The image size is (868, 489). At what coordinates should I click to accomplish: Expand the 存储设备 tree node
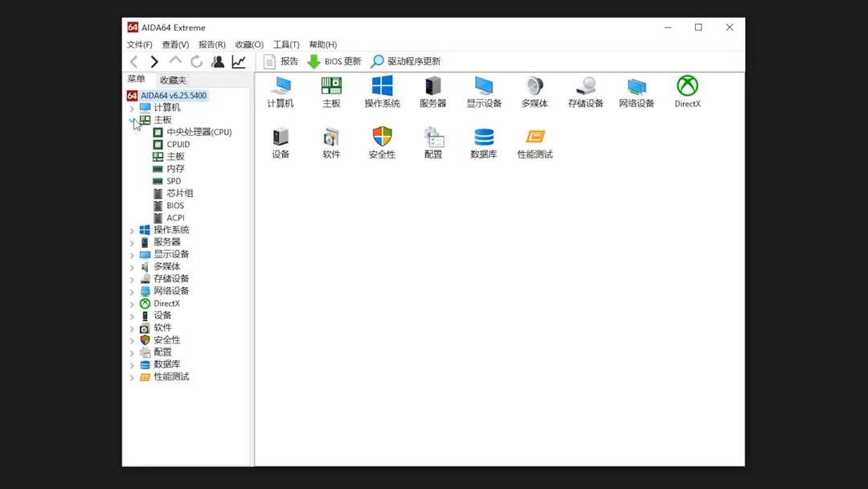[132, 279]
